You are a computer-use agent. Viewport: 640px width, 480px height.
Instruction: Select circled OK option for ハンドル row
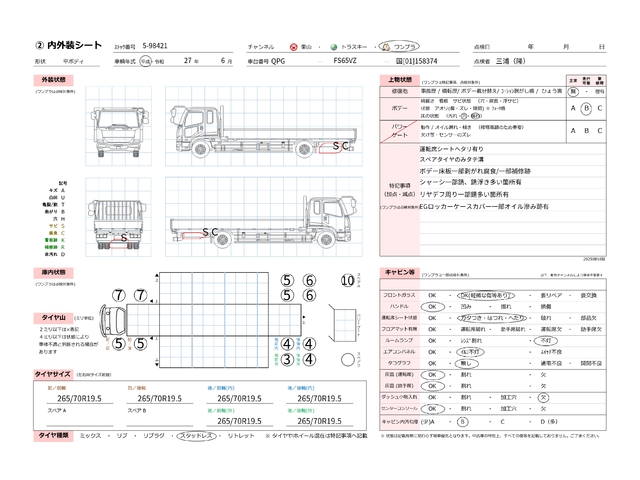[x=433, y=307]
